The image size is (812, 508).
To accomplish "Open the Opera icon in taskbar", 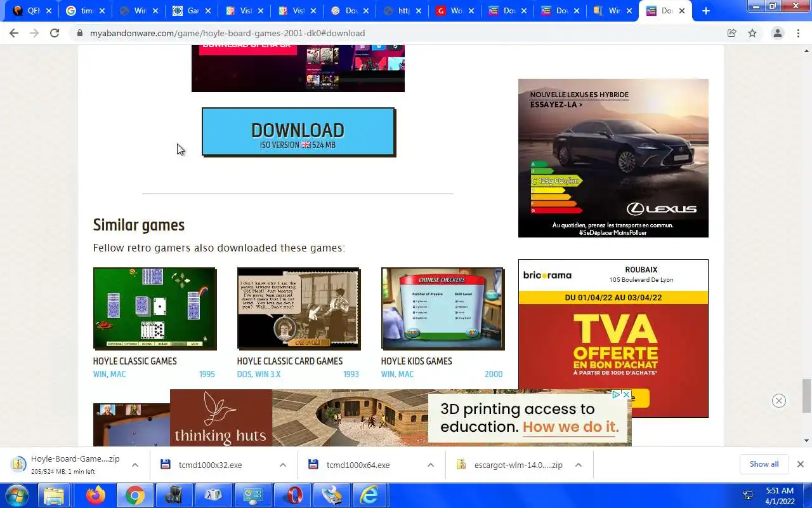I will pyautogui.click(x=291, y=495).
